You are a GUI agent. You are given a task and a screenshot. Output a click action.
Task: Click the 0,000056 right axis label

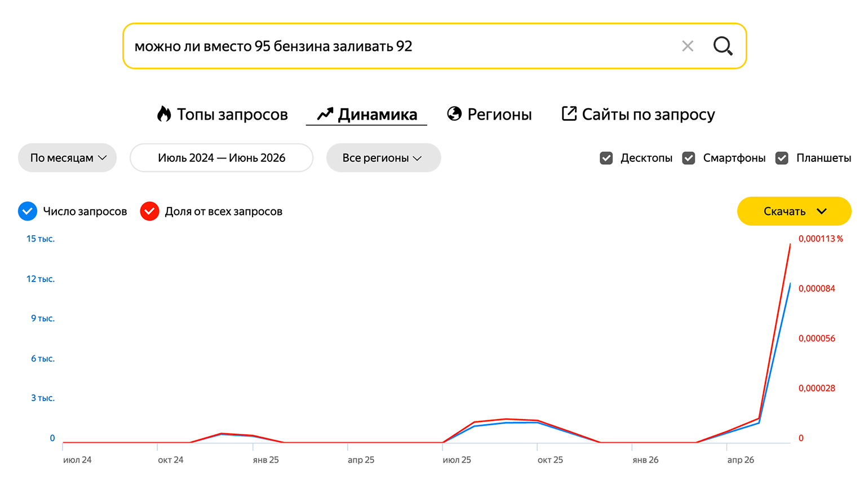817,338
